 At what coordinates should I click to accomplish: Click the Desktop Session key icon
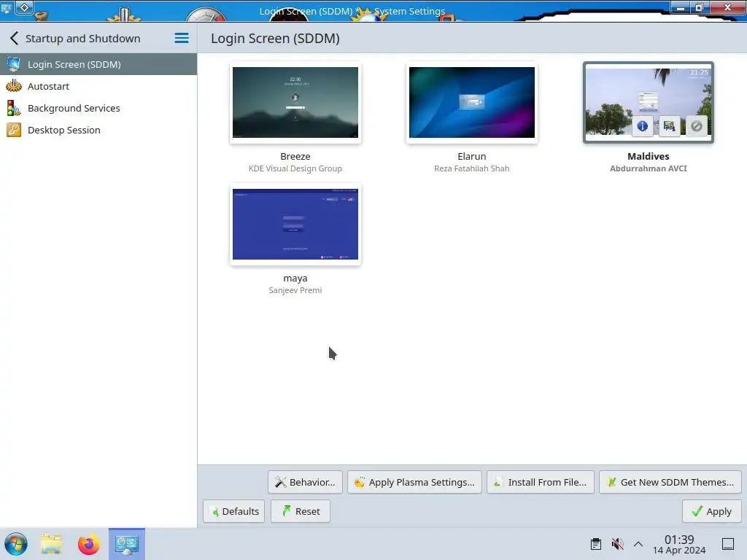14,130
